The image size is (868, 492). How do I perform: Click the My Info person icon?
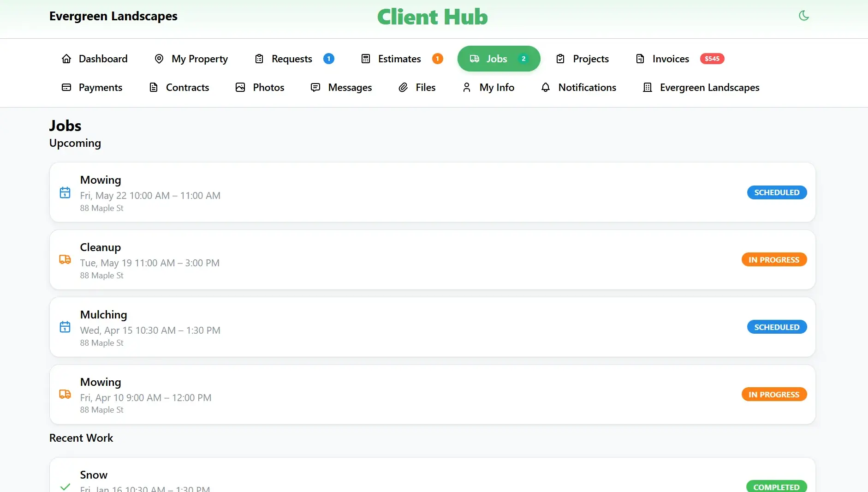[467, 87]
